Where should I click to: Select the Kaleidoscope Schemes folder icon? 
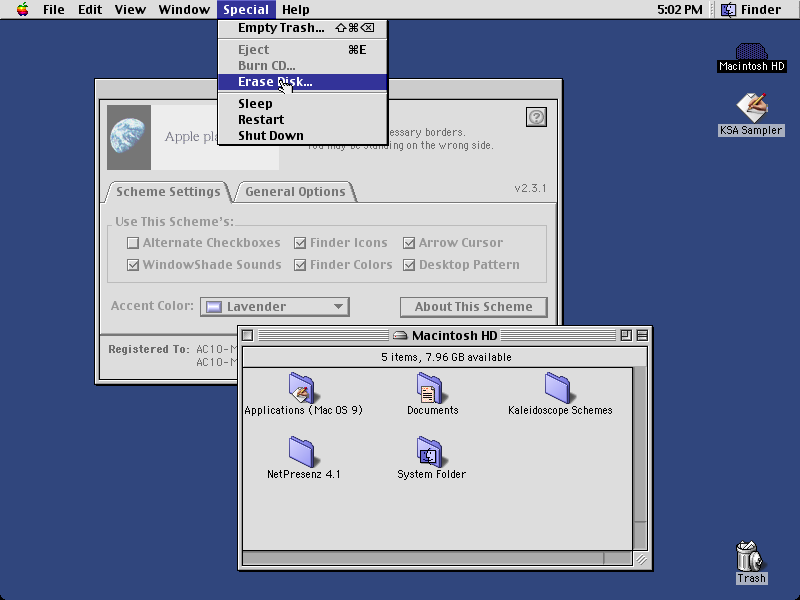tap(558, 388)
